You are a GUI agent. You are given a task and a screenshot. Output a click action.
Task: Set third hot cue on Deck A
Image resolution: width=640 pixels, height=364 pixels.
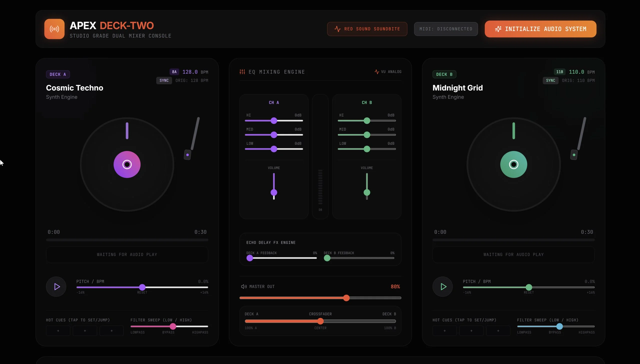pos(111,331)
